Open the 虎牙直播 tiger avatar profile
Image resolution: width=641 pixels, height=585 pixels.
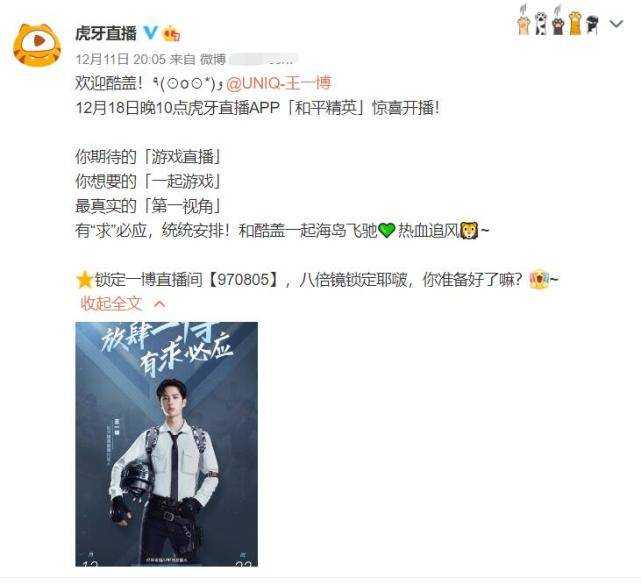tap(37, 45)
